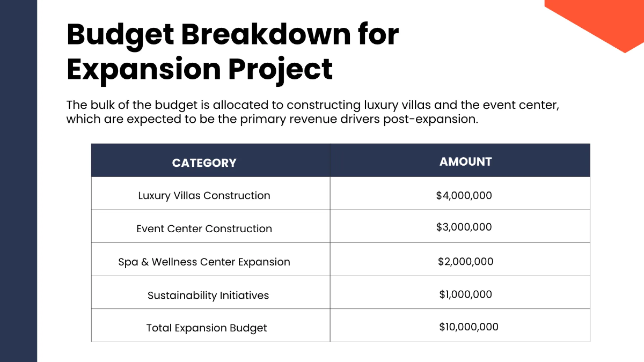
Task: Click the $4,000,000 amount cell
Action: [464, 196]
